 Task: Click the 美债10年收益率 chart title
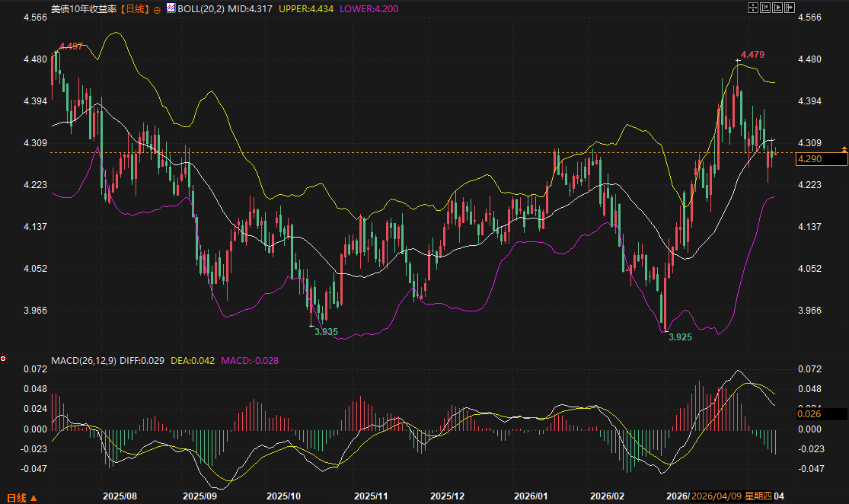84,8
